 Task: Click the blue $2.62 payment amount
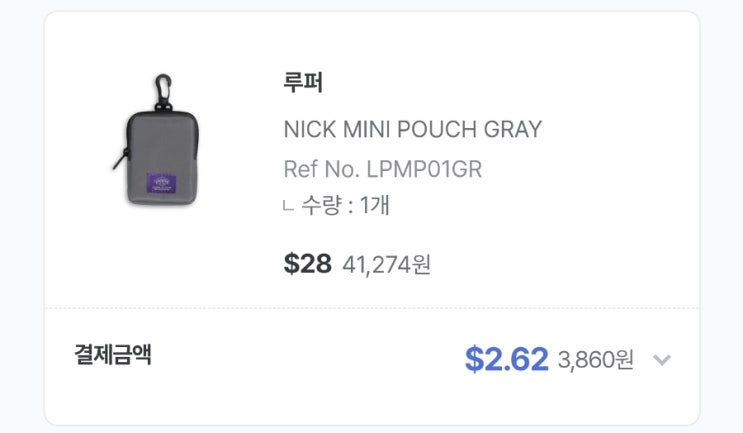[x=507, y=359]
